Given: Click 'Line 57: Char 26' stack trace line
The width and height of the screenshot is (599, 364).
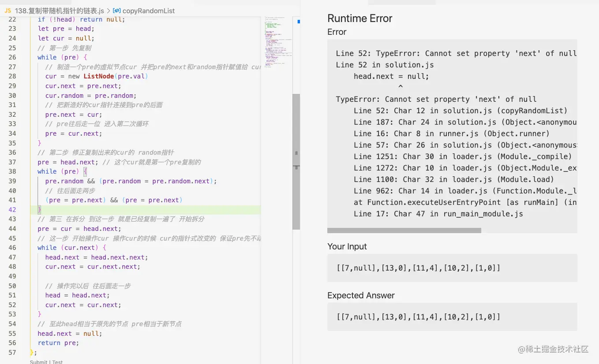Looking at the screenshot, I should [465, 145].
